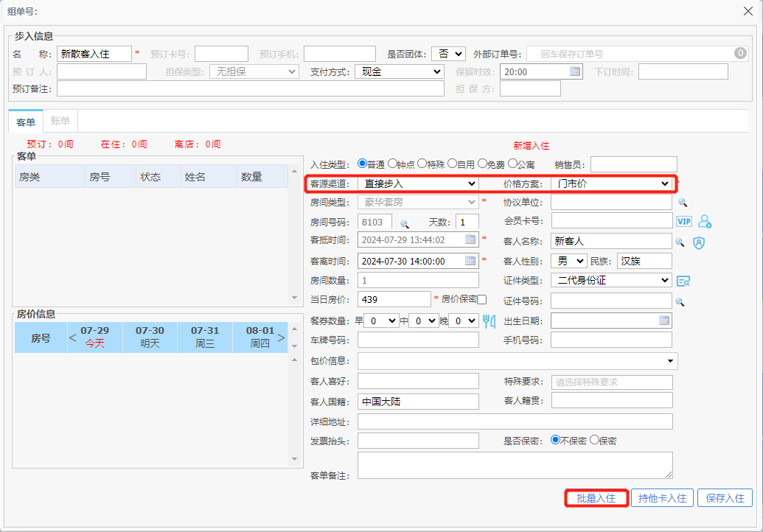This screenshot has width=763, height=532.
Task: Click the 销售员 input field
Action: [x=633, y=164]
